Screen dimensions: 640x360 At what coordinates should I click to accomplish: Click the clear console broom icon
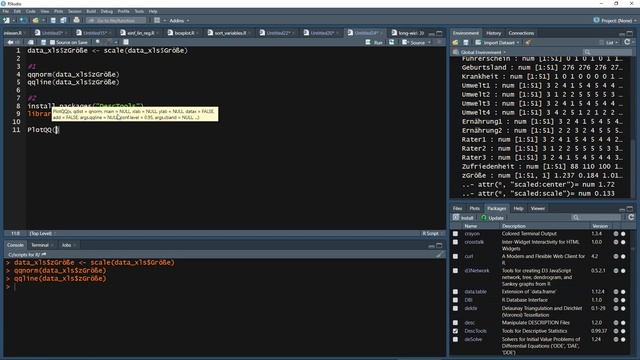pyautogui.click(x=440, y=254)
